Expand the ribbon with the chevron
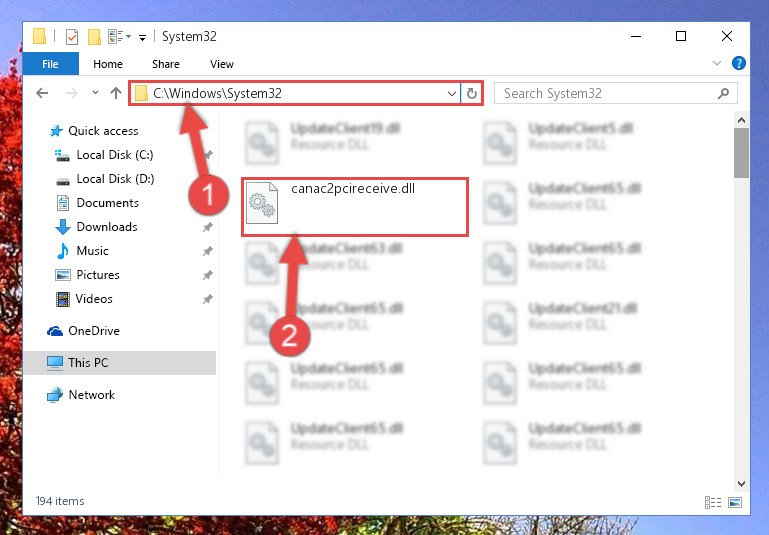 (717, 63)
